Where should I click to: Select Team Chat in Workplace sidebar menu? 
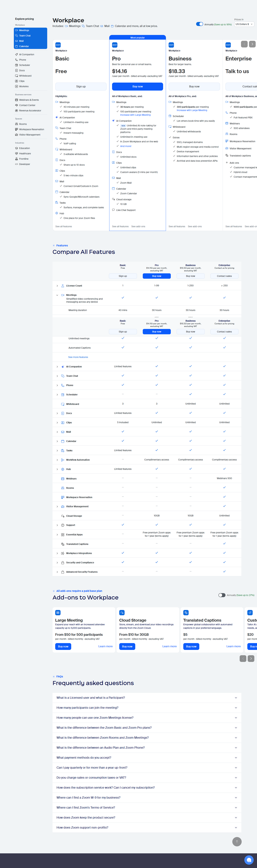30,36
